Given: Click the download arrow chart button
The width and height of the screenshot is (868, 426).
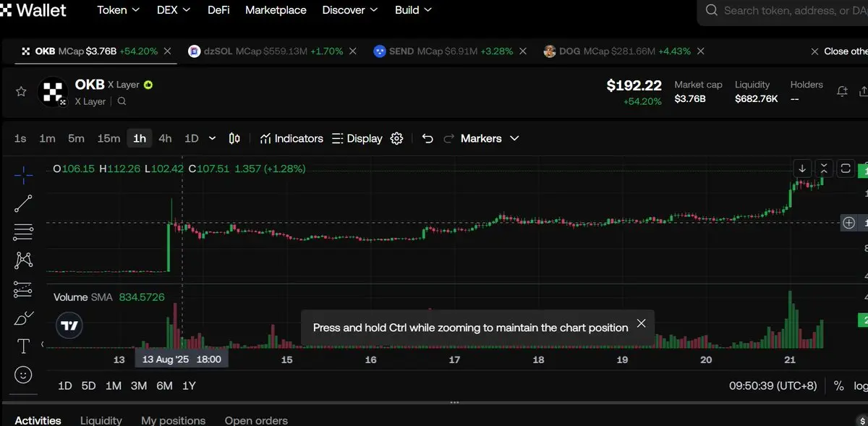Looking at the screenshot, I should coord(802,169).
